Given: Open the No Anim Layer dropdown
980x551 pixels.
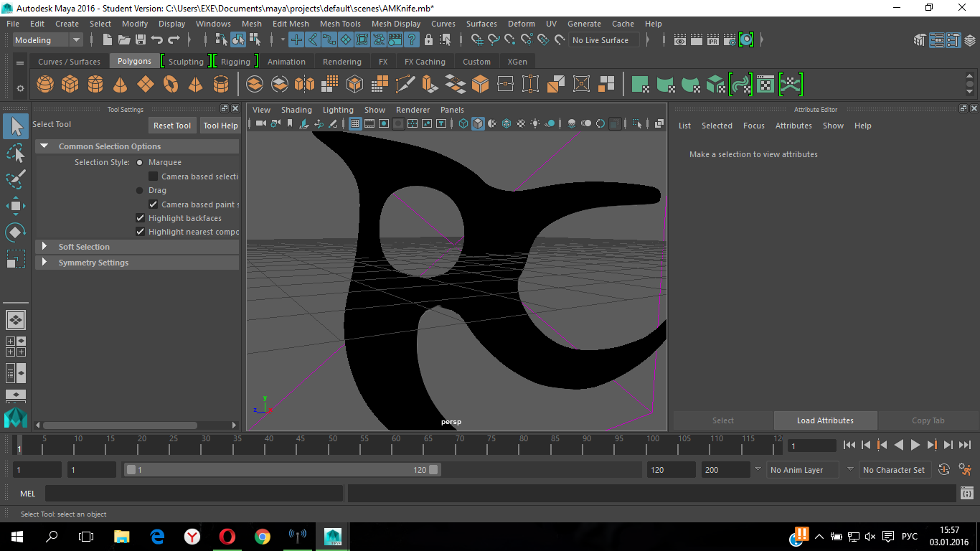Looking at the screenshot, I should coord(802,470).
